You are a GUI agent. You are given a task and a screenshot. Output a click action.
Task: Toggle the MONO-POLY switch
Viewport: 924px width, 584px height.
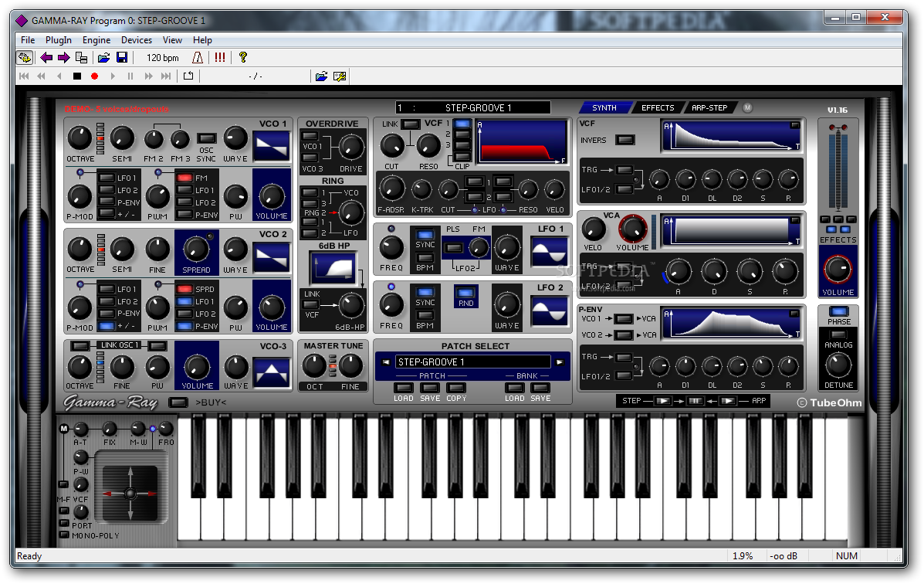64,535
